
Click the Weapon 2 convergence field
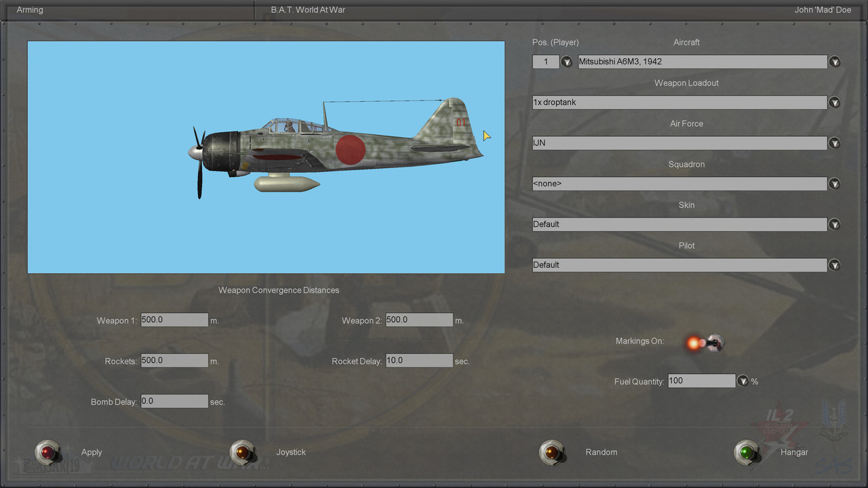419,320
